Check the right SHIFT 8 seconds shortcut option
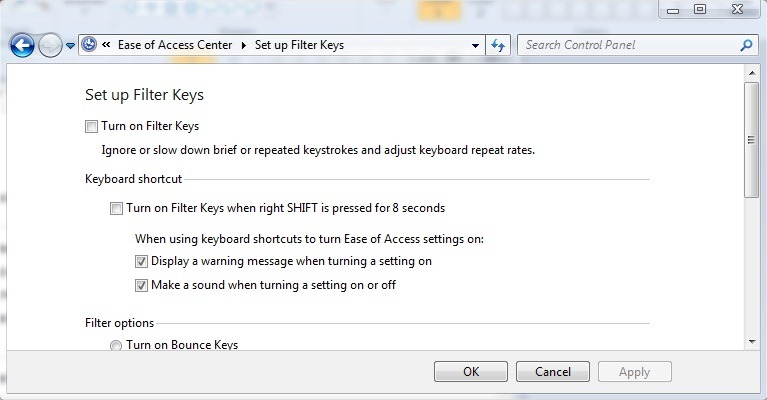This screenshot has width=767, height=400. pyautogui.click(x=117, y=209)
